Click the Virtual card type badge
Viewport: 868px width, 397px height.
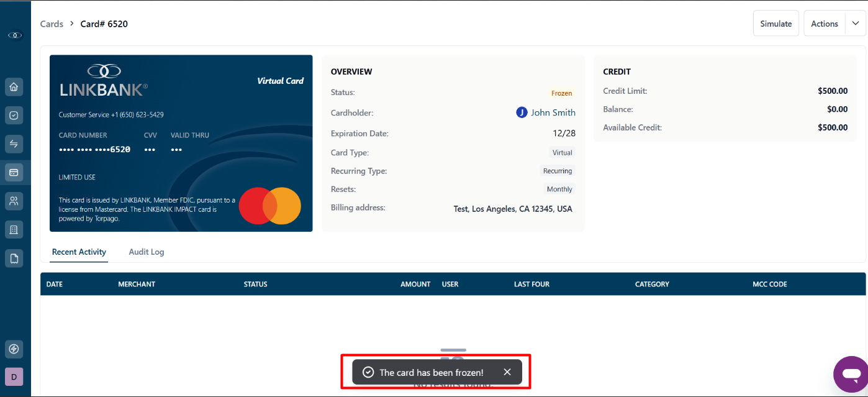563,152
